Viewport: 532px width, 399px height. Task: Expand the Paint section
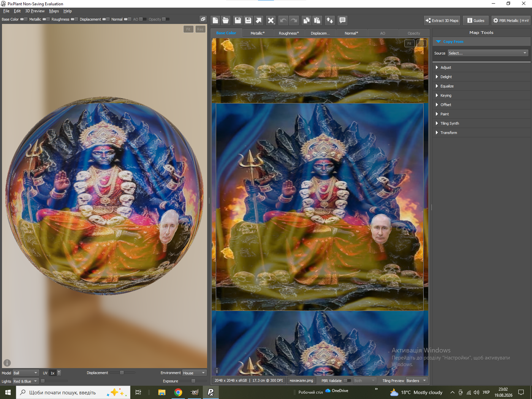point(481,114)
